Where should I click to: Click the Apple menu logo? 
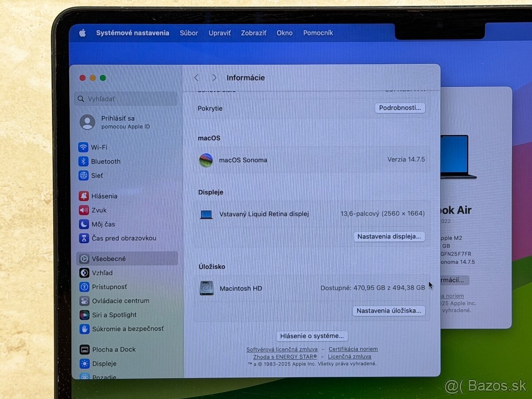click(x=82, y=33)
